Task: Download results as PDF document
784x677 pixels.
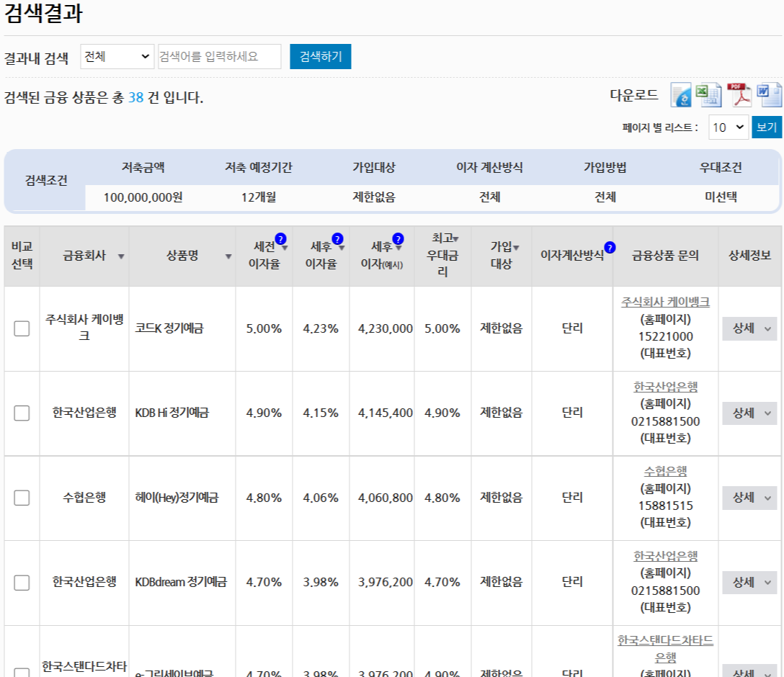Action: click(x=739, y=95)
